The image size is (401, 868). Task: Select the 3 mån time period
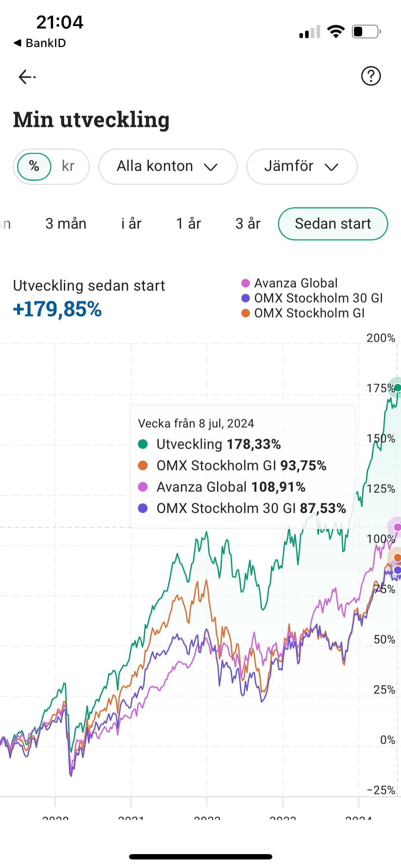(x=66, y=224)
